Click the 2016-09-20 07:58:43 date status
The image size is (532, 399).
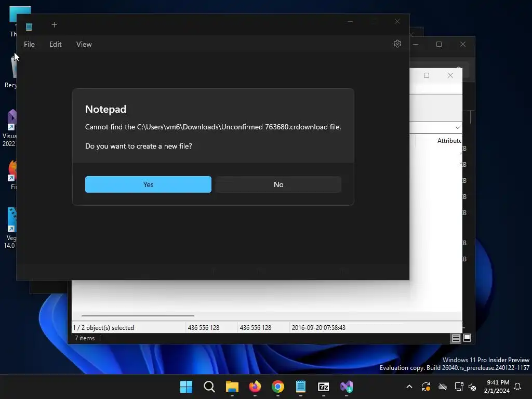pyautogui.click(x=318, y=328)
